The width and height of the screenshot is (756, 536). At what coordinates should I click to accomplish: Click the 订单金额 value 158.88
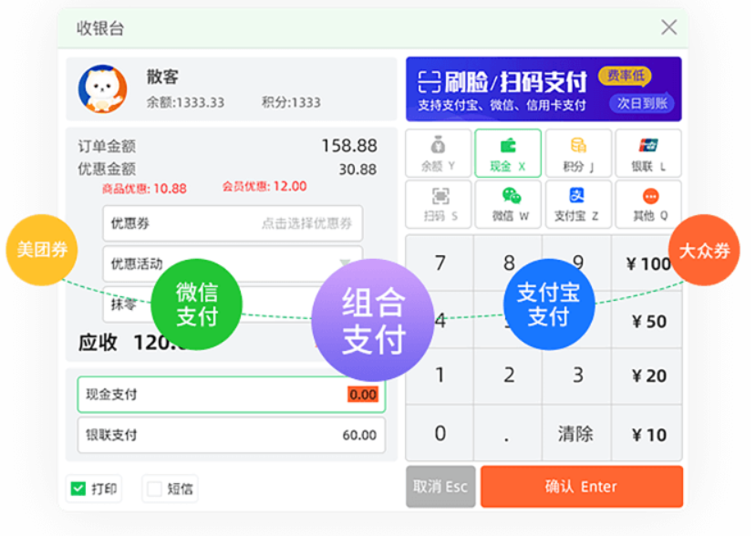click(x=349, y=146)
